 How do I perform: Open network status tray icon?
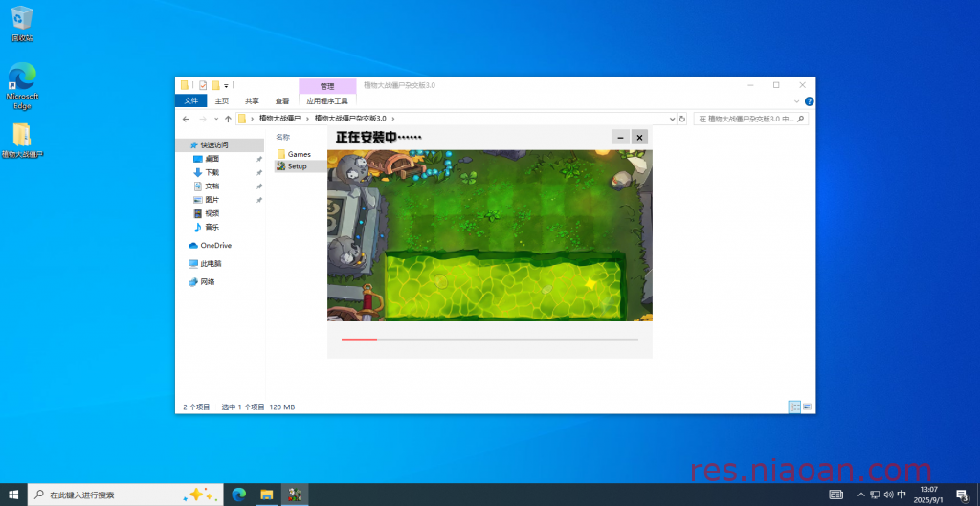875,495
